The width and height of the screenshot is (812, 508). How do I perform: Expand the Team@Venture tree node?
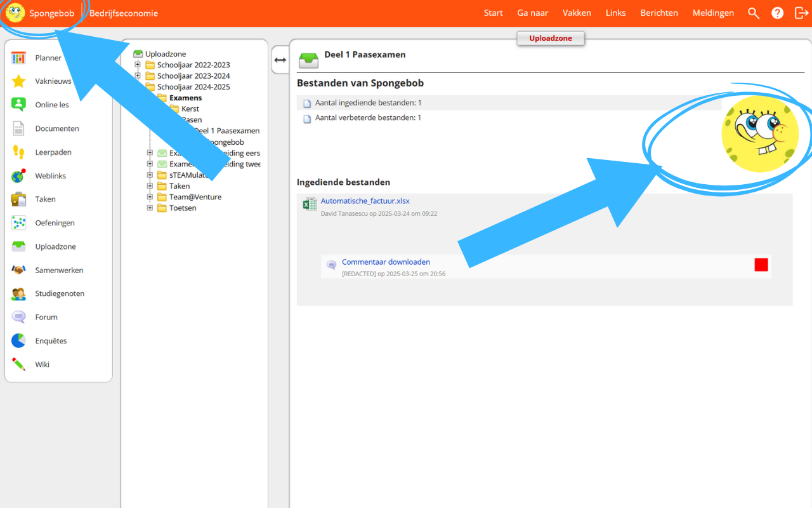pos(149,197)
